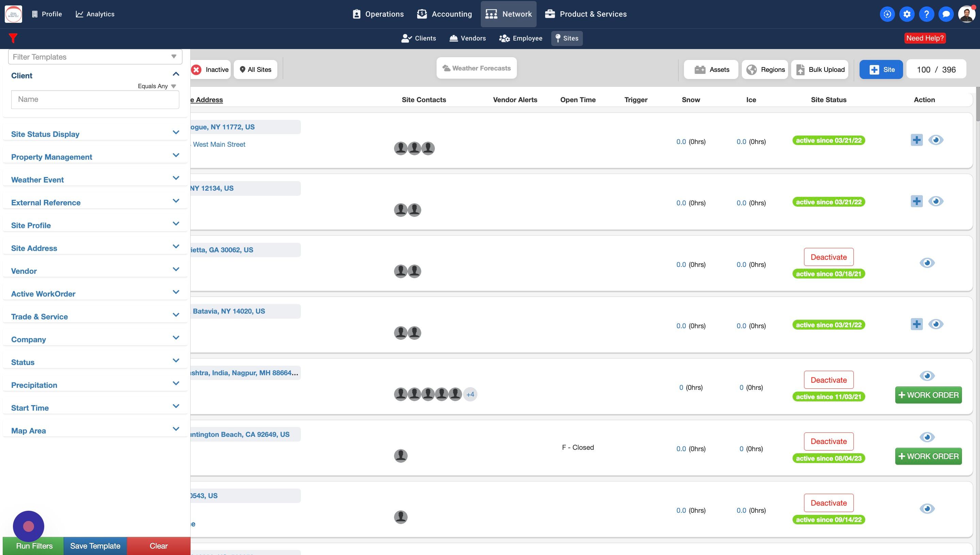The image size is (980, 555).
Task: Click the chat messages bubble icon
Action: (x=946, y=14)
